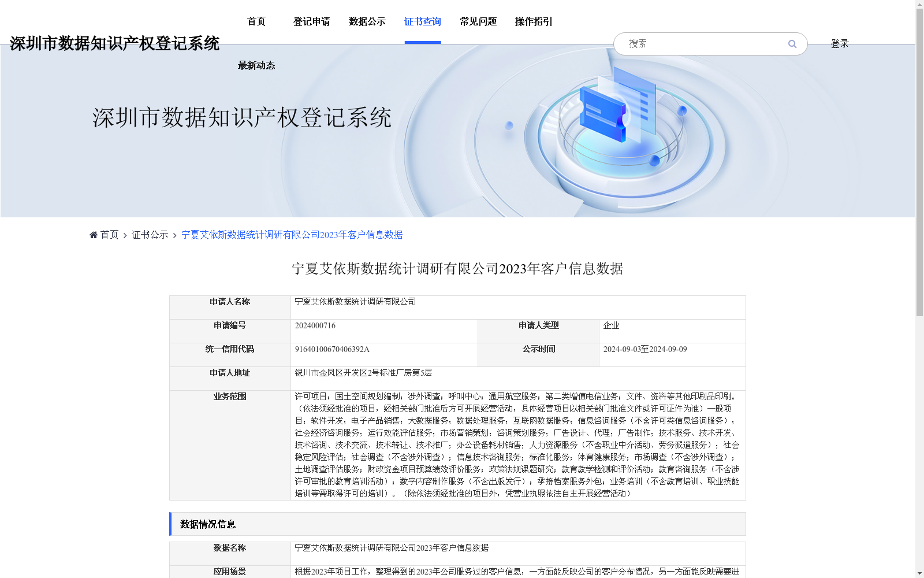924x578 pixels.
Task: Open the 最新动态 menu item
Action: coord(256,65)
